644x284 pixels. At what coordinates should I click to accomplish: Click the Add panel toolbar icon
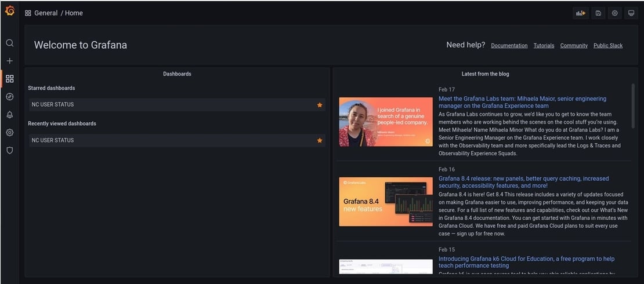point(580,13)
